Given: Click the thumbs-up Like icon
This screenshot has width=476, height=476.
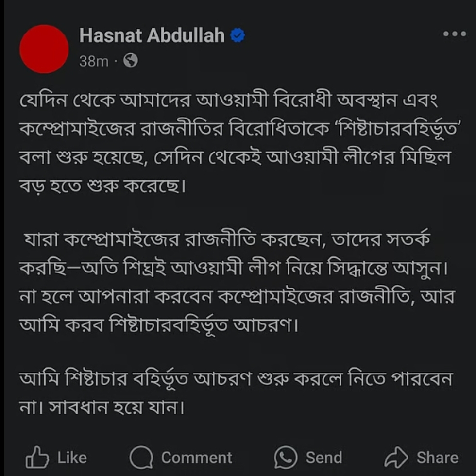Looking at the screenshot, I should point(37,457).
